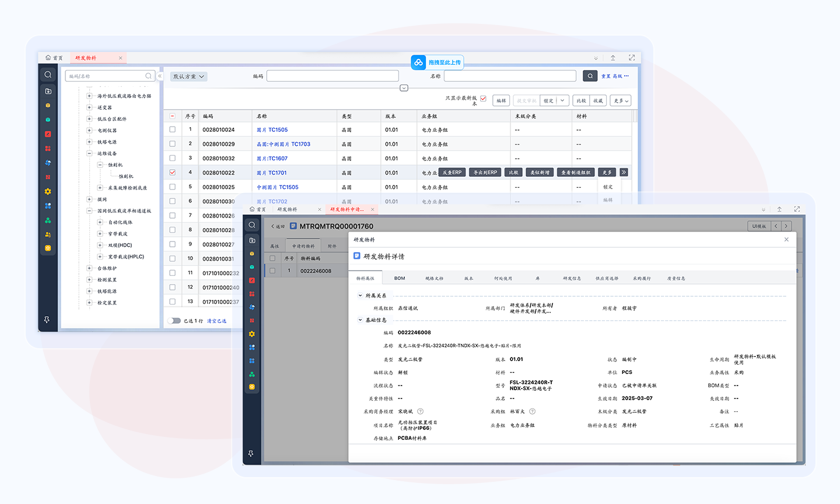Screen dimensions: 840x504
Task: Click the red edit icon in left sidebar
Action: click(x=48, y=134)
